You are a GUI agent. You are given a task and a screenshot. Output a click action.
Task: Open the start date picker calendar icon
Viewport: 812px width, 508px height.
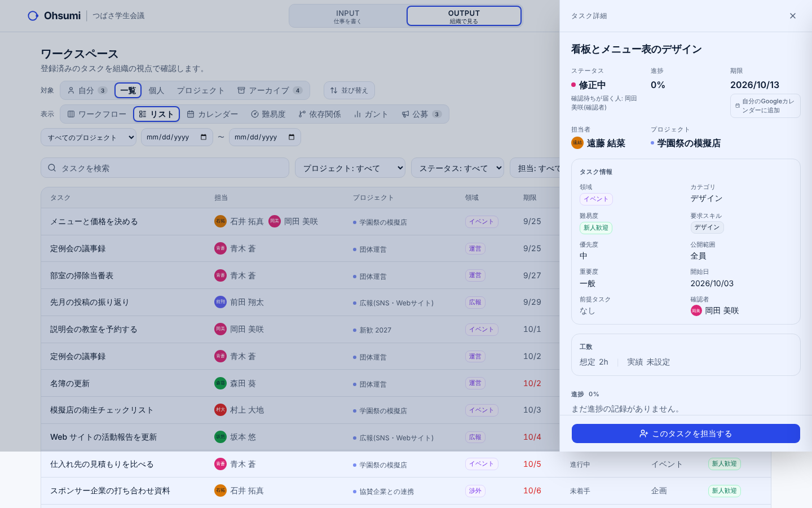point(204,137)
